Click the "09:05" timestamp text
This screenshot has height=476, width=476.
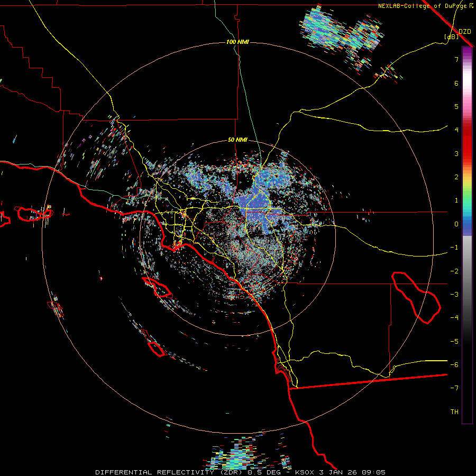pos(373,472)
